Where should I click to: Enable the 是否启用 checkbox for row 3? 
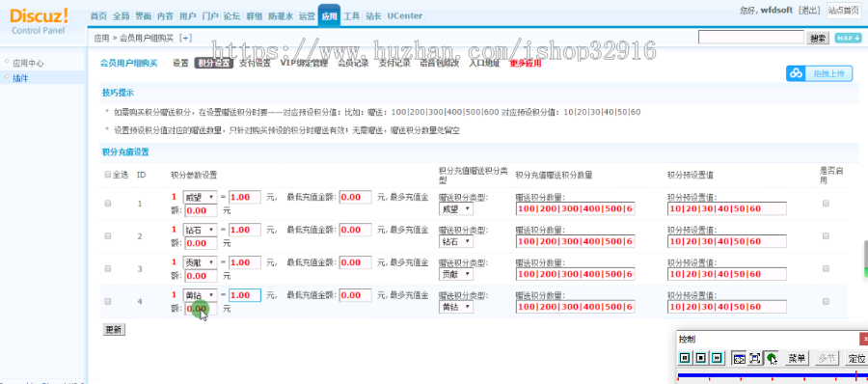pyautogui.click(x=826, y=269)
